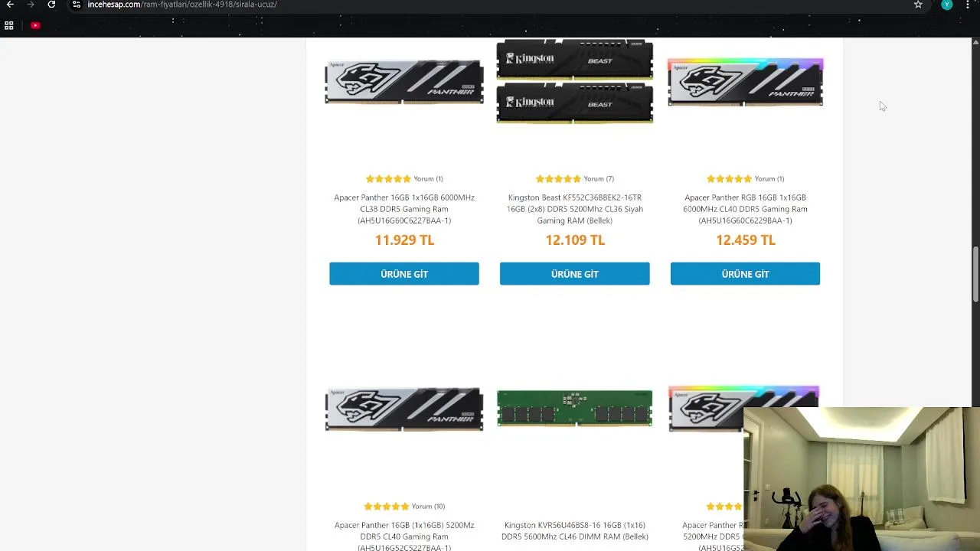
Task: Click the incehesap.com address bar URL
Action: pos(182,5)
